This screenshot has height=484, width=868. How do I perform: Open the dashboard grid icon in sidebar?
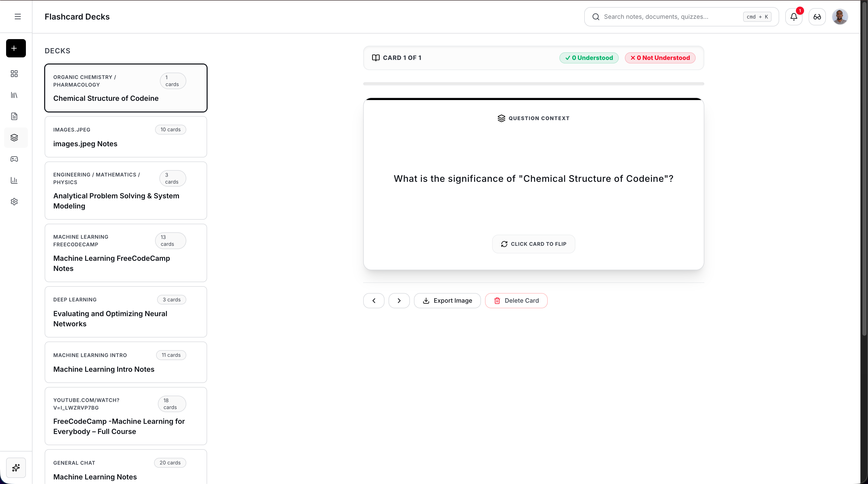click(14, 73)
